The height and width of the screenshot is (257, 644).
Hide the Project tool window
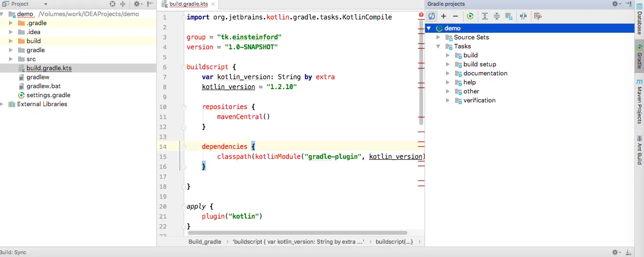(150, 4)
